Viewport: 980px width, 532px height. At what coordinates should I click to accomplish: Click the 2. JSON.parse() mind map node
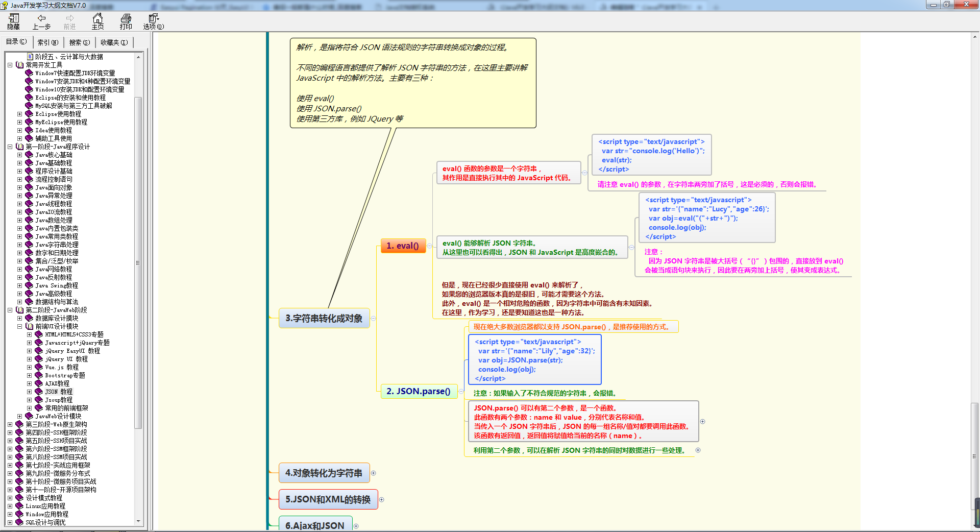pyautogui.click(x=419, y=392)
